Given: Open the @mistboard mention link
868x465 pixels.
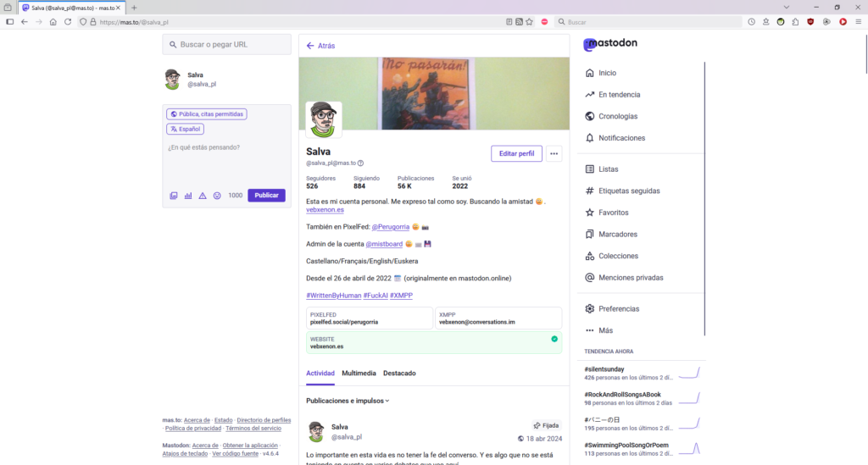Looking at the screenshot, I should point(384,244).
